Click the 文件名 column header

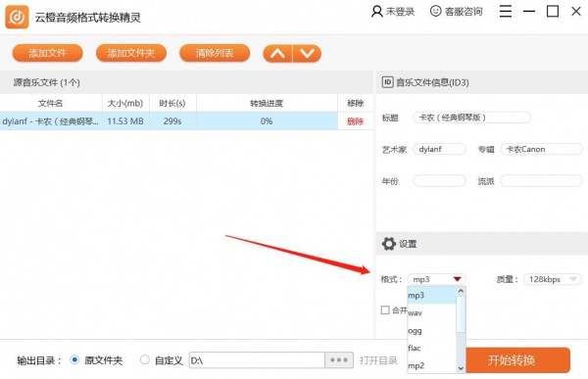click(x=51, y=103)
